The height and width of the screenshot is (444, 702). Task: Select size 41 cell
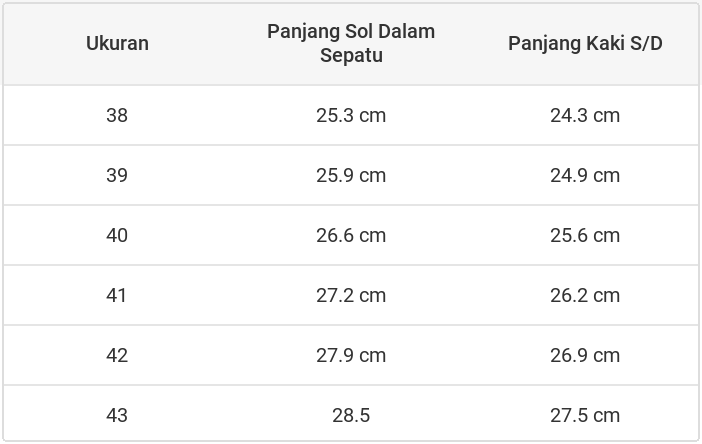coord(117,295)
